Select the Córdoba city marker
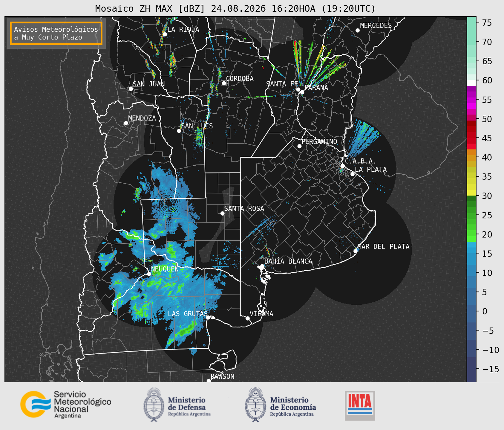 (x=224, y=83)
